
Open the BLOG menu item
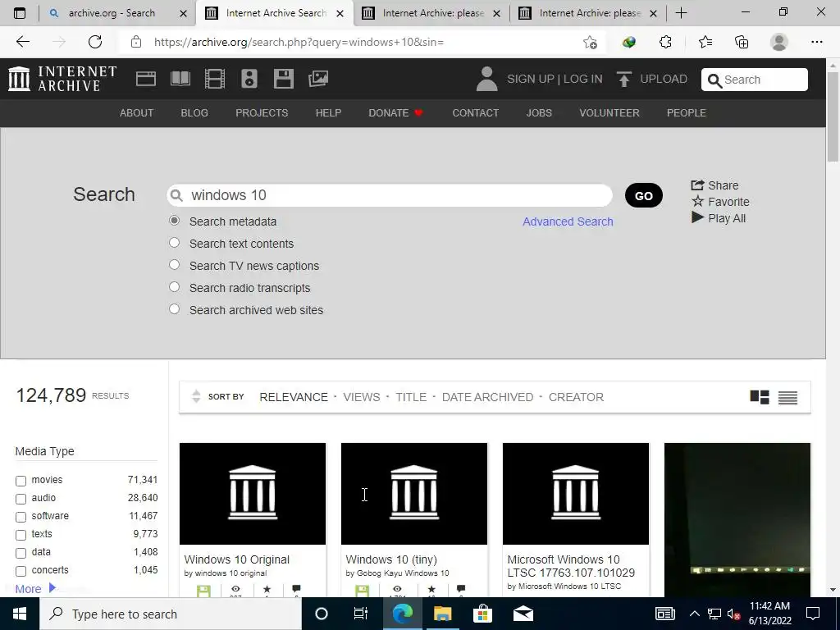point(194,113)
